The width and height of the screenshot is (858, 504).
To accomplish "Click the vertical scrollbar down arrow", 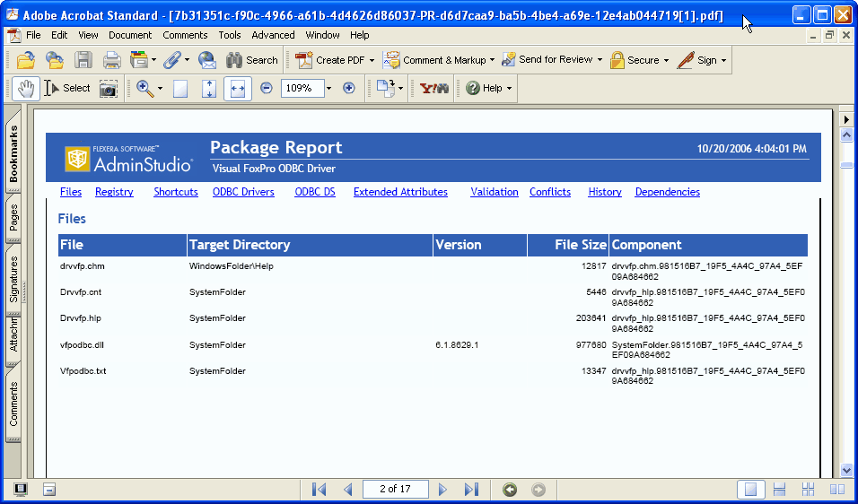I will 846,470.
